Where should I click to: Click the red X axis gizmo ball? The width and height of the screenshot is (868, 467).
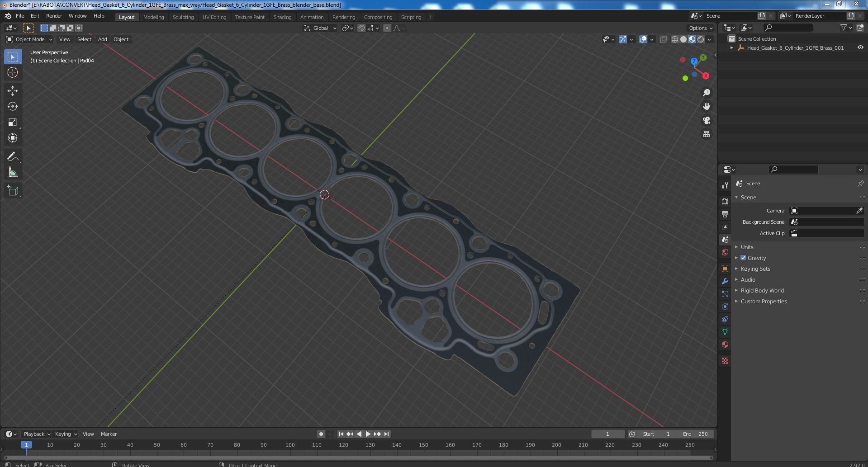tap(706, 76)
